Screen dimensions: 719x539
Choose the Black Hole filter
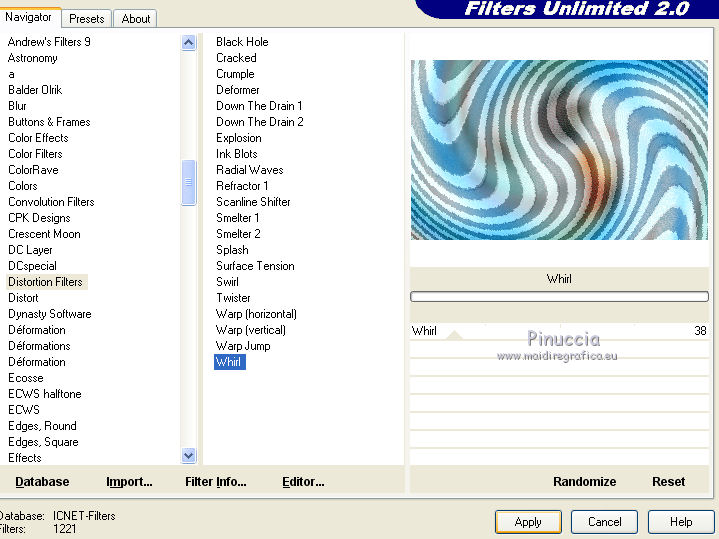242,42
